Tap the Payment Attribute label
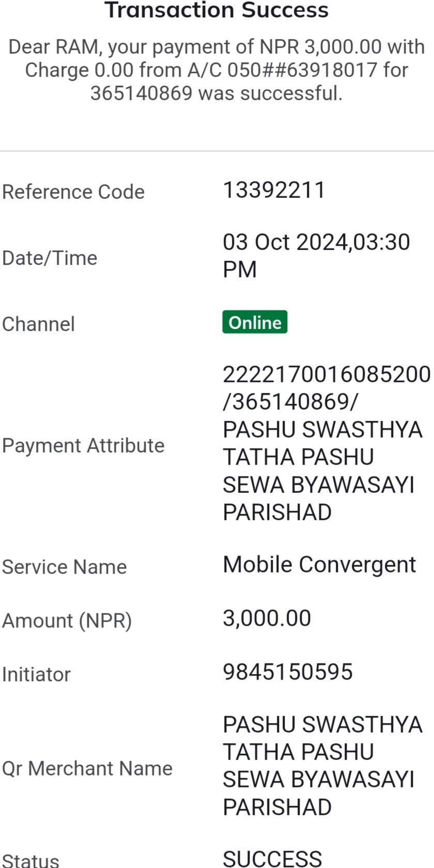This screenshot has height=868, width=434. 83,445
